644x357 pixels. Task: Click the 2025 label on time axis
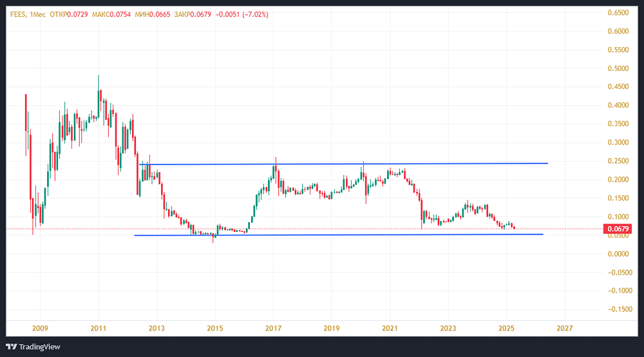[506, 328]
